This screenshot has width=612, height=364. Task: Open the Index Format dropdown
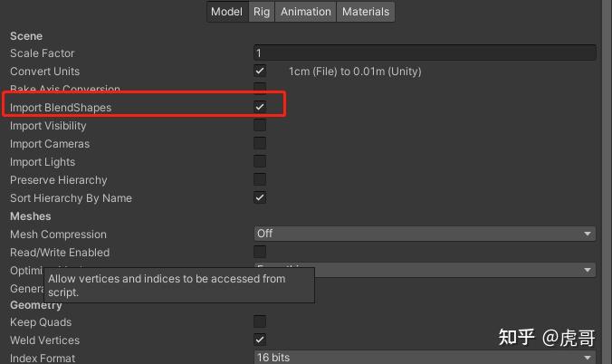click(x=424, y=358)
